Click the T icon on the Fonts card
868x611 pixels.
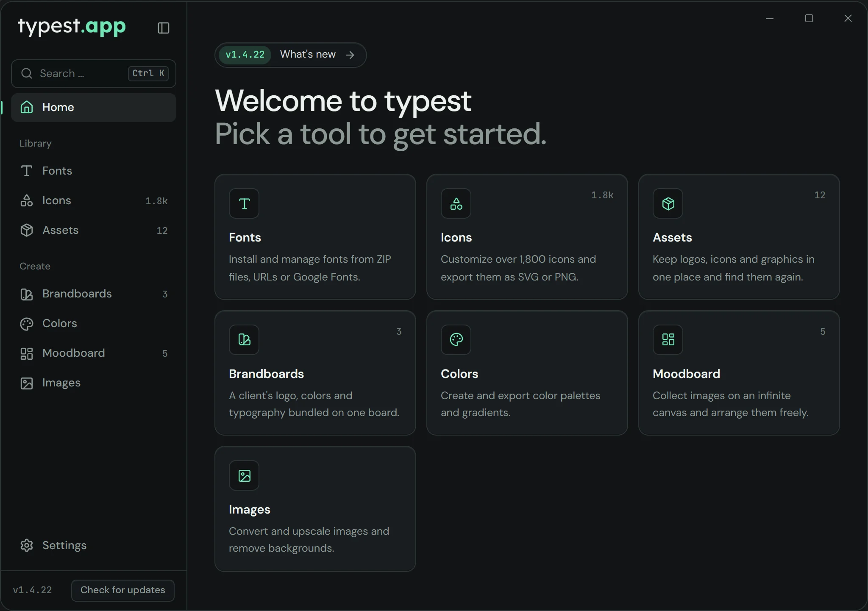click(x=244, y=203)
